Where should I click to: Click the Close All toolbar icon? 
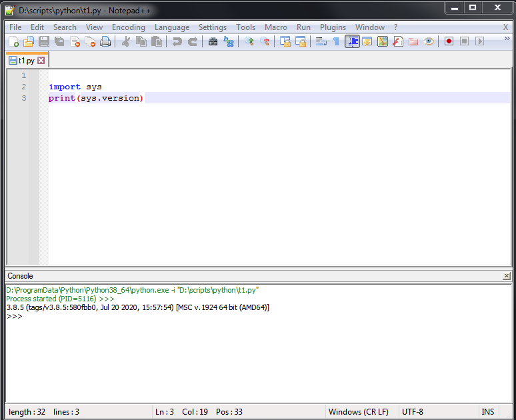tap(90, 41)
